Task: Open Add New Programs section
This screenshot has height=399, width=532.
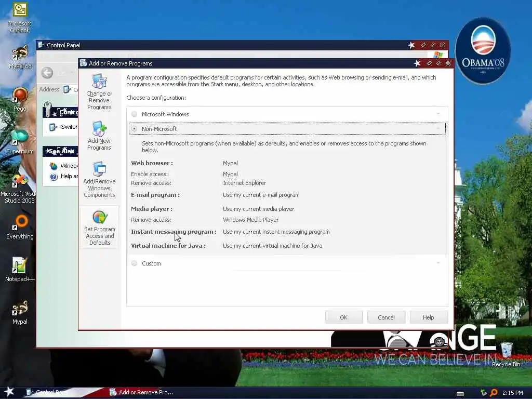Action: pos(99,136)
